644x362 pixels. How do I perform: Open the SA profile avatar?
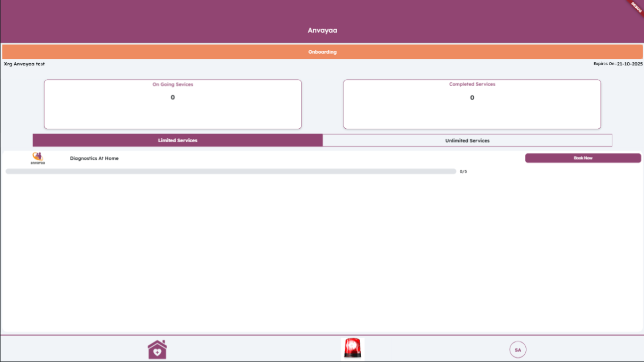click(x=518, y=349)
